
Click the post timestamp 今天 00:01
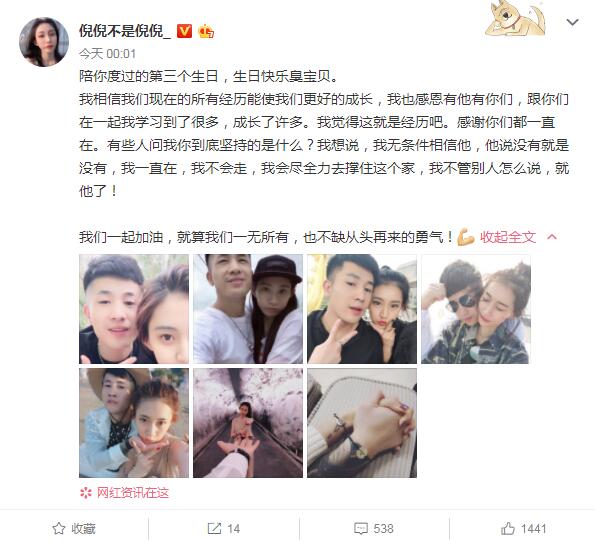(x=107, y=53)
